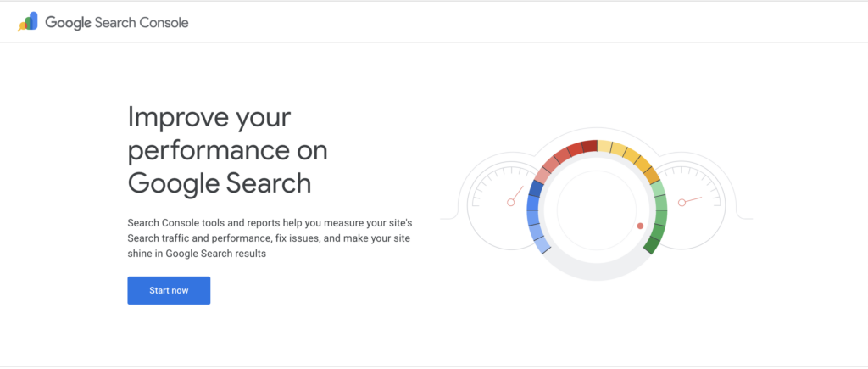
Task: Click the red needle on right gauge
Action: coord(692,200)
